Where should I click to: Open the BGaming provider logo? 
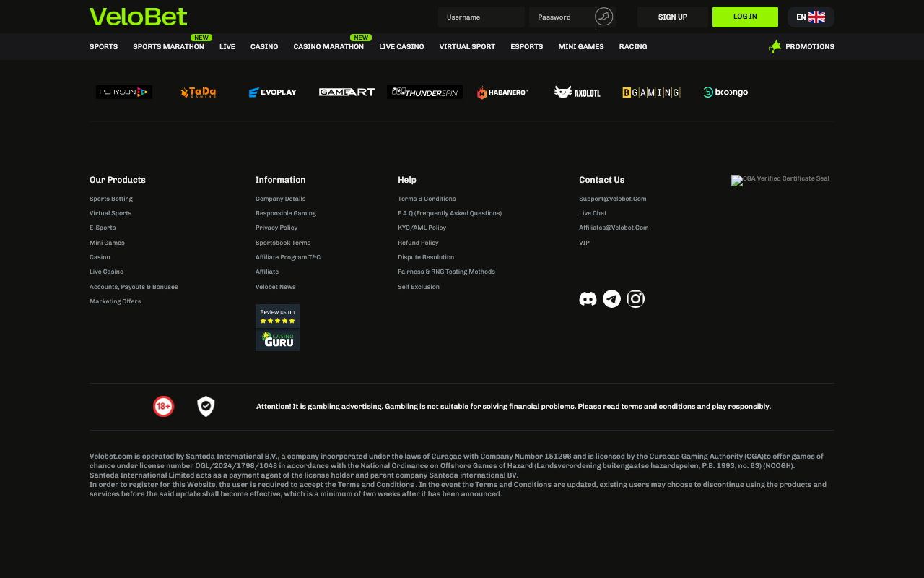651,92
